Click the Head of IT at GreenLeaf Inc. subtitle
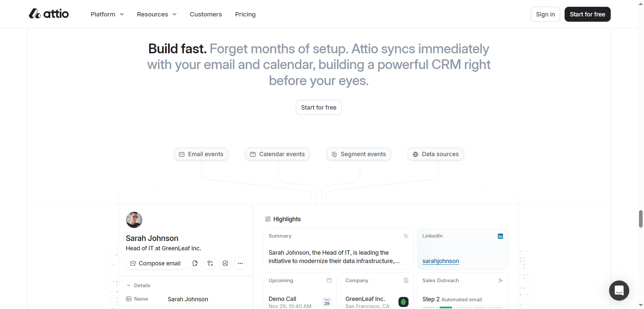Image resolution: width=644 pixels, height=309 pixels. coord(163,248)
